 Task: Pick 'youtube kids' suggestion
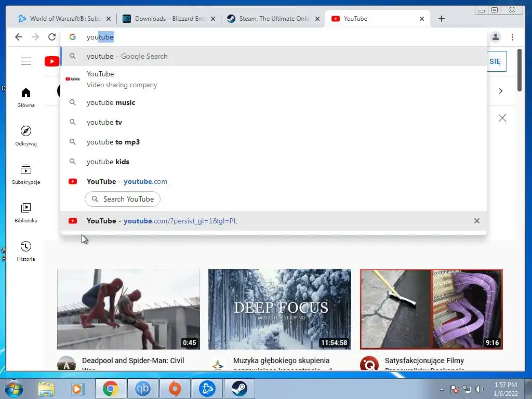click(273, 162)
